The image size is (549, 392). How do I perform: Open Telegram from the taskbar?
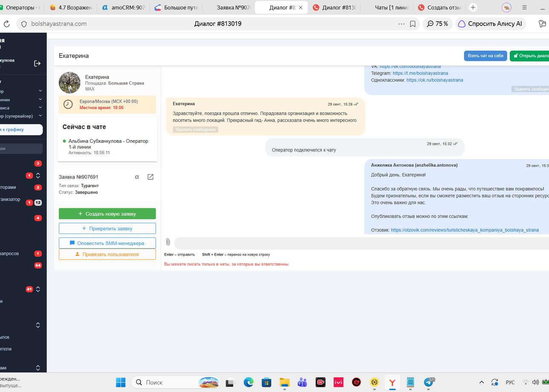click(429, 382)
